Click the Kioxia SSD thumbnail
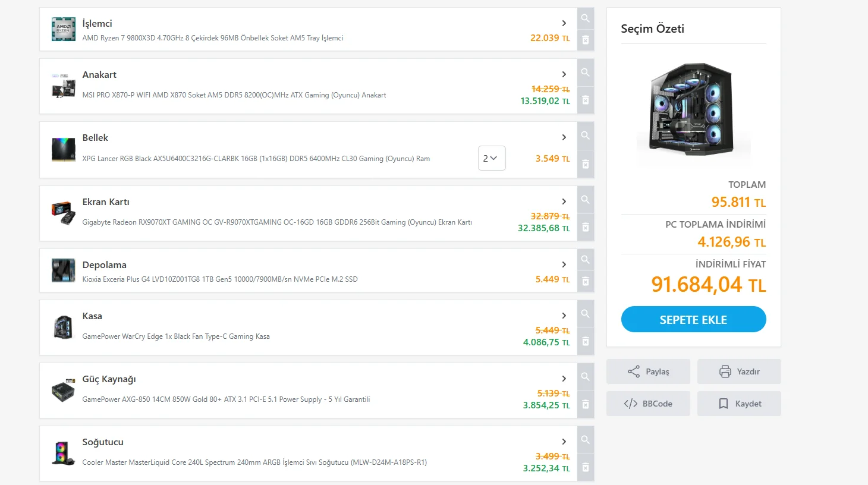Viewport: 868px width, 485px height. coord(64,270)
